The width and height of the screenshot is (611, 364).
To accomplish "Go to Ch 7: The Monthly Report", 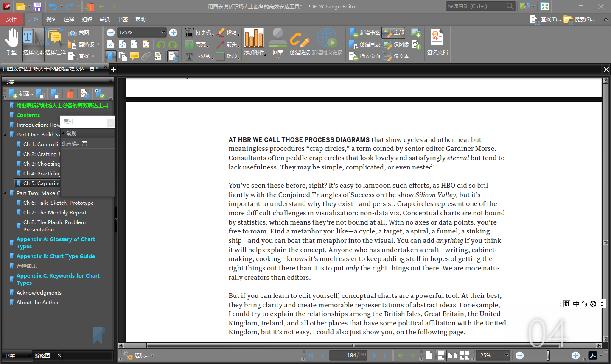I will (55, 213).
